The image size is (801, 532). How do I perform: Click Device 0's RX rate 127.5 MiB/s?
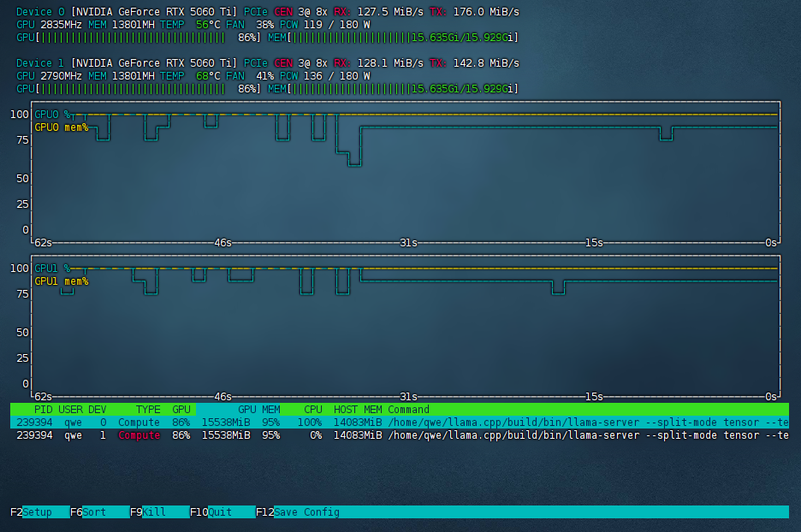pos(390,12)
